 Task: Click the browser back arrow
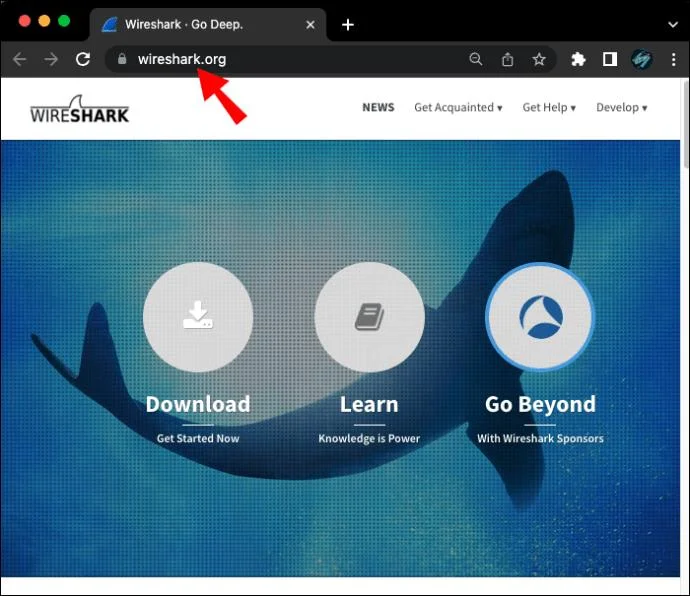coord(20,59)
